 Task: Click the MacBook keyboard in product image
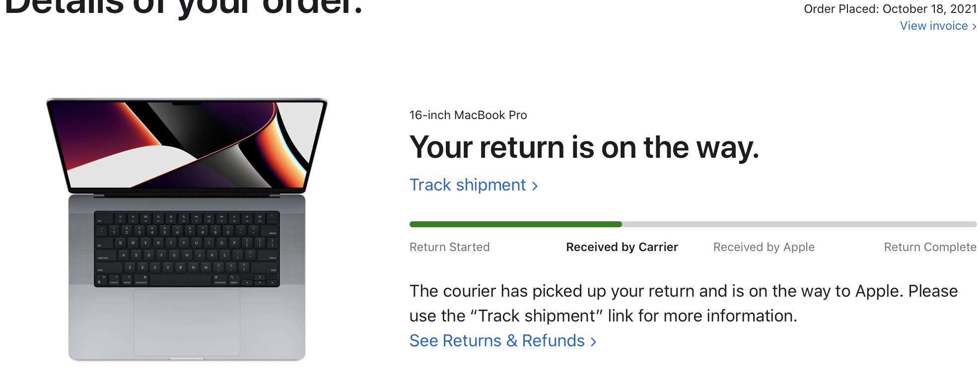pos(187,249)
